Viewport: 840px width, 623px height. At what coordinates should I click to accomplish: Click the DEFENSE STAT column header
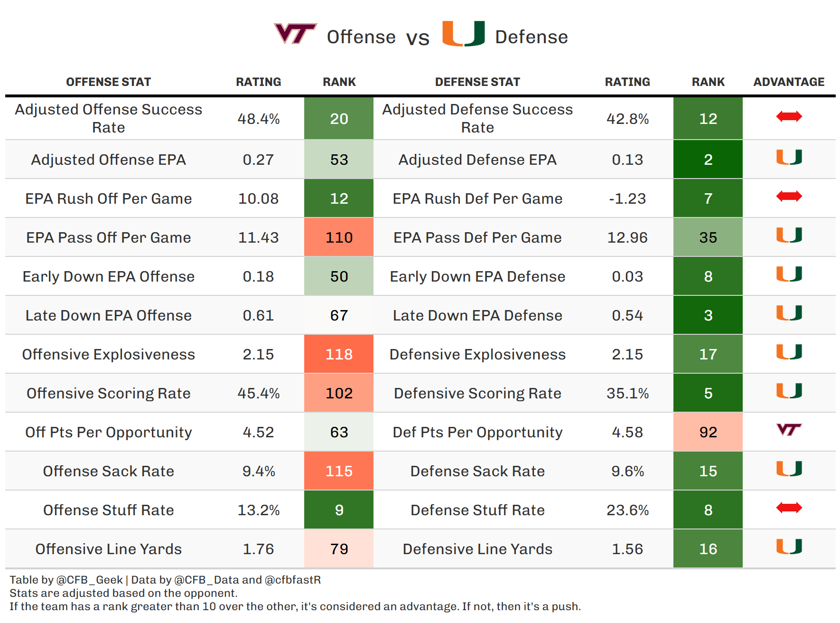coord(477,82)
